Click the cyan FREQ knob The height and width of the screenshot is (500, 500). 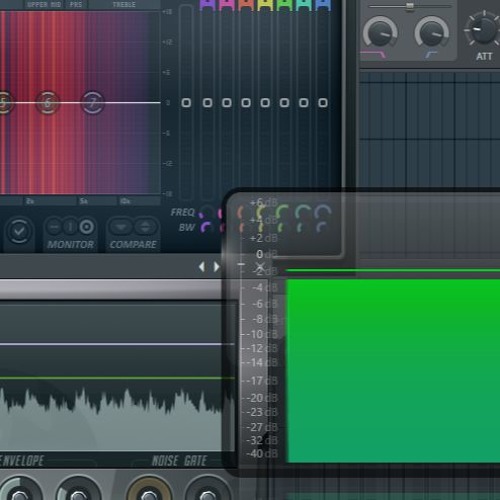point(303,212)
